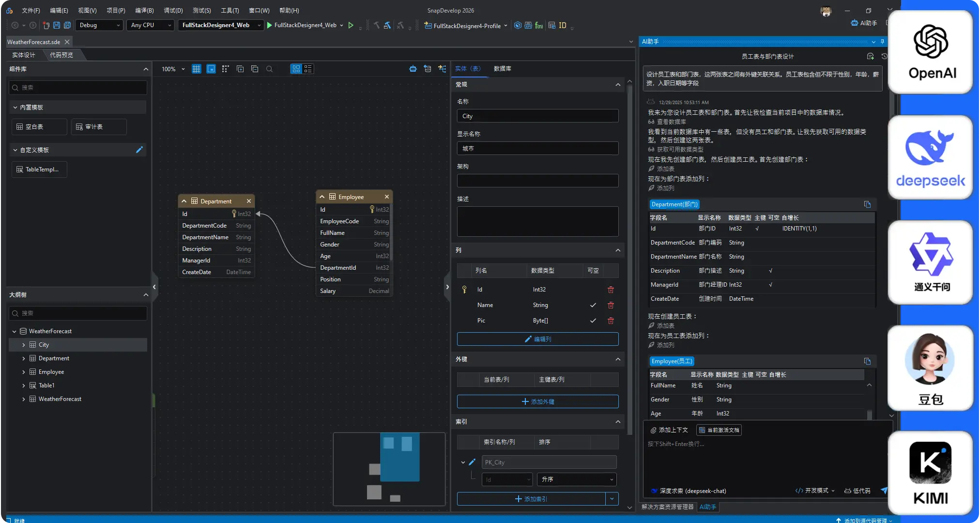
Task: Toggle the minimap display button
Action: coord(211,69)
